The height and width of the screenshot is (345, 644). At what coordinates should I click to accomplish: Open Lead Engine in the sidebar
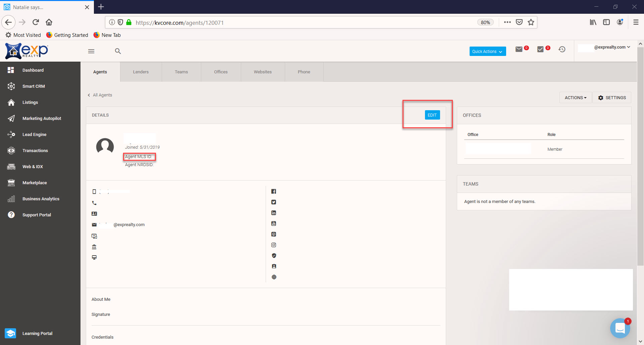(x=40, y=134)
